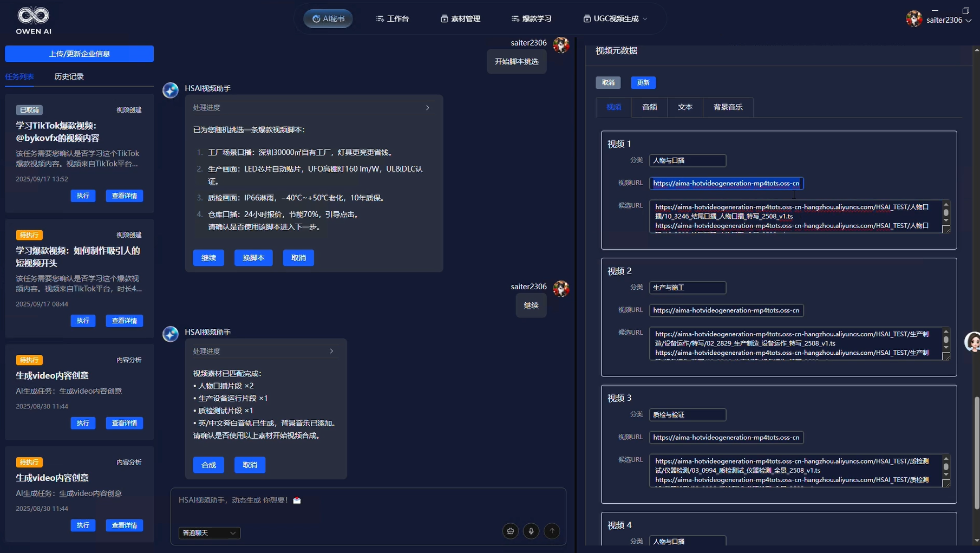Expand the second 处理进度 section
This screenshot has height=553, width=980.
pos(331,352)
